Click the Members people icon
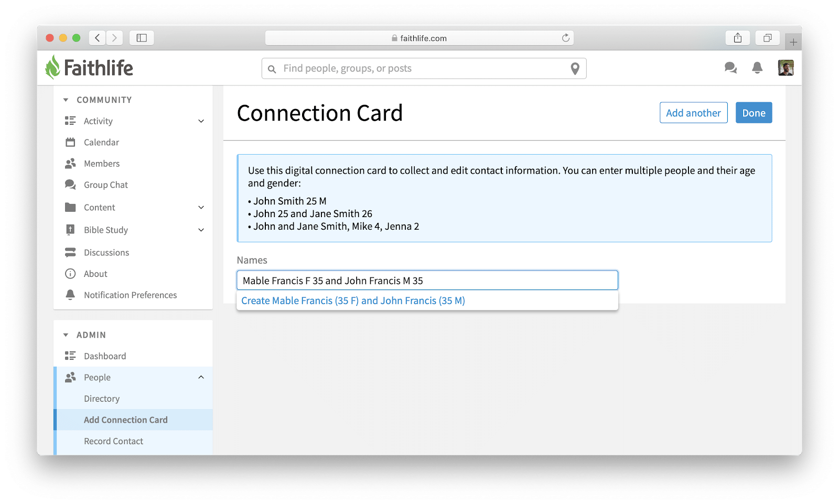This screenshot has width=839, height=504. tap(70, 164)
